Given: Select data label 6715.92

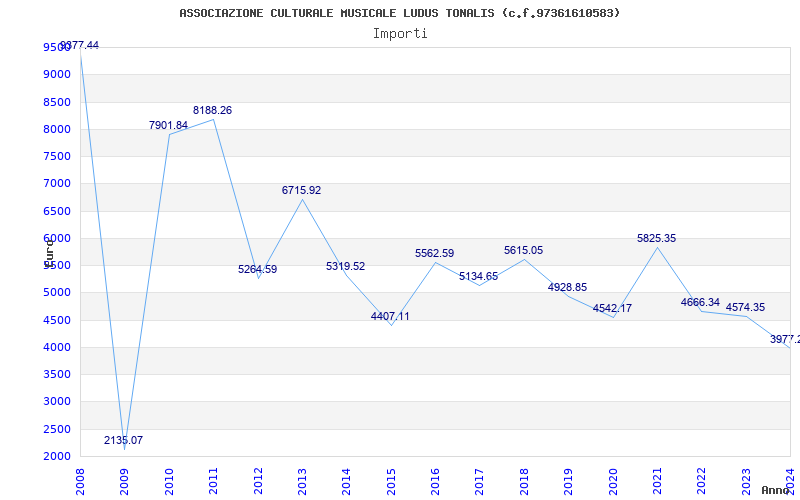Looking at the screenshot, I should [x=302, y=190].
